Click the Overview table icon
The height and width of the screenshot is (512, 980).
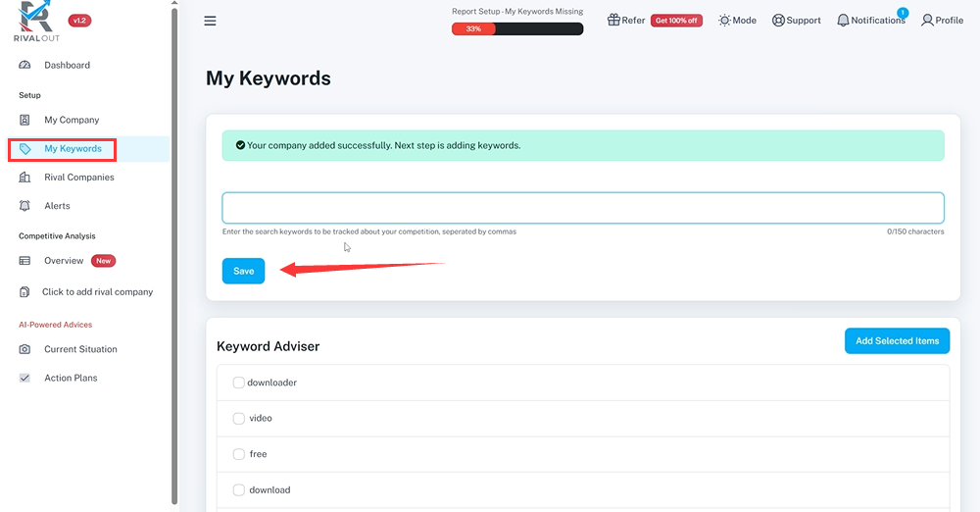pyautogui.click(x=24, y=261)
